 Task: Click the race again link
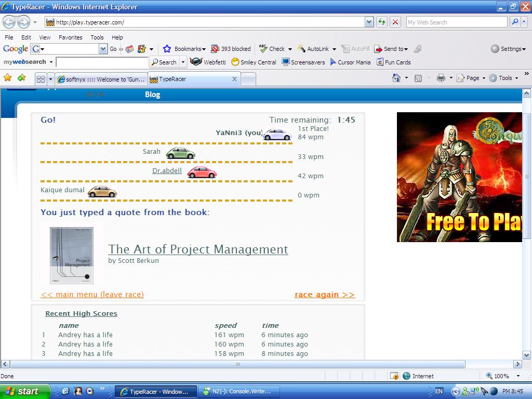tap(325, 295)
